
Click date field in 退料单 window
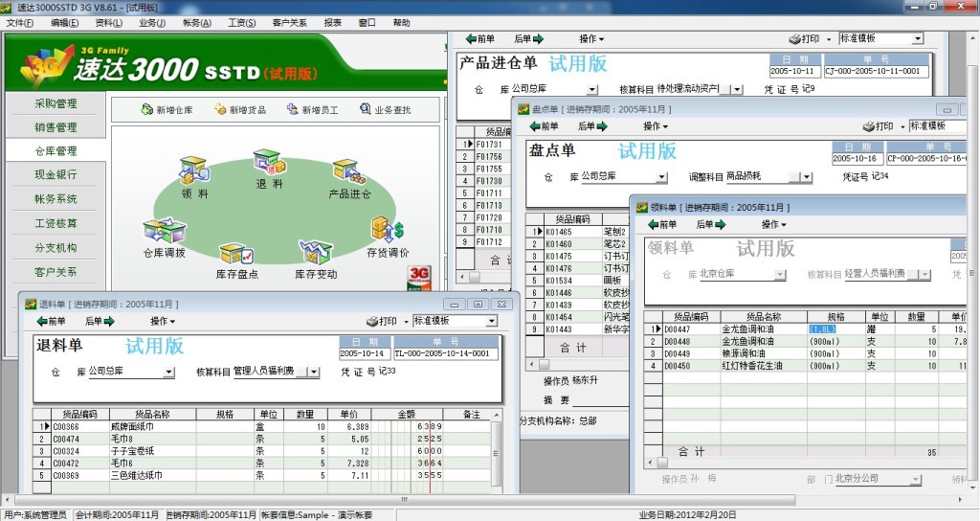pyautogui.click(x=365, y=353)
